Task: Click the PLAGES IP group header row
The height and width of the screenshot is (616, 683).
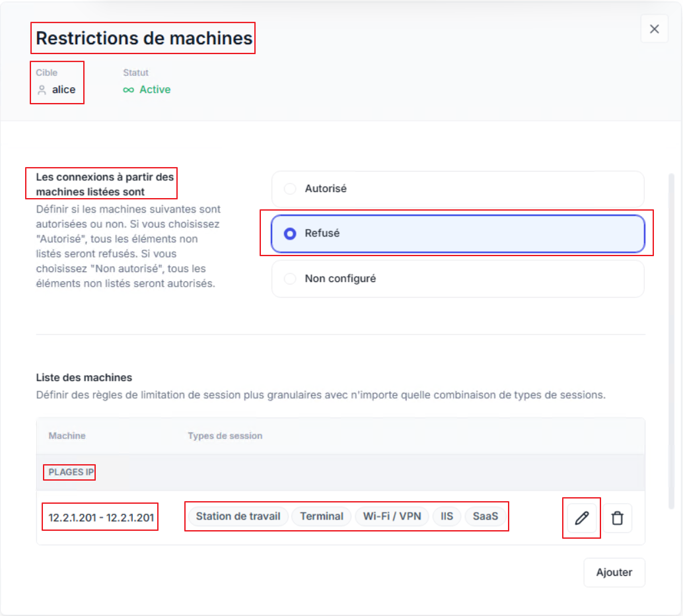Action: coord(71,472)
